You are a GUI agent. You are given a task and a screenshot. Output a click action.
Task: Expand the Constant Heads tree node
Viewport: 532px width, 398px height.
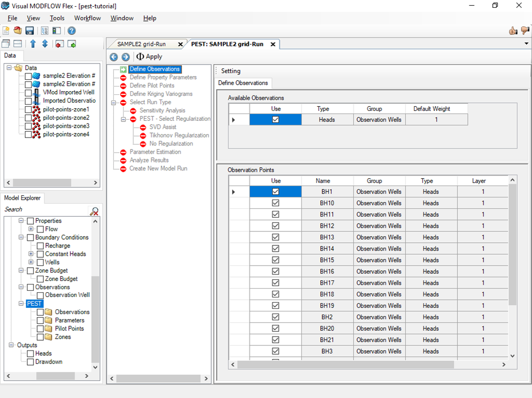(x=31, y=254)
